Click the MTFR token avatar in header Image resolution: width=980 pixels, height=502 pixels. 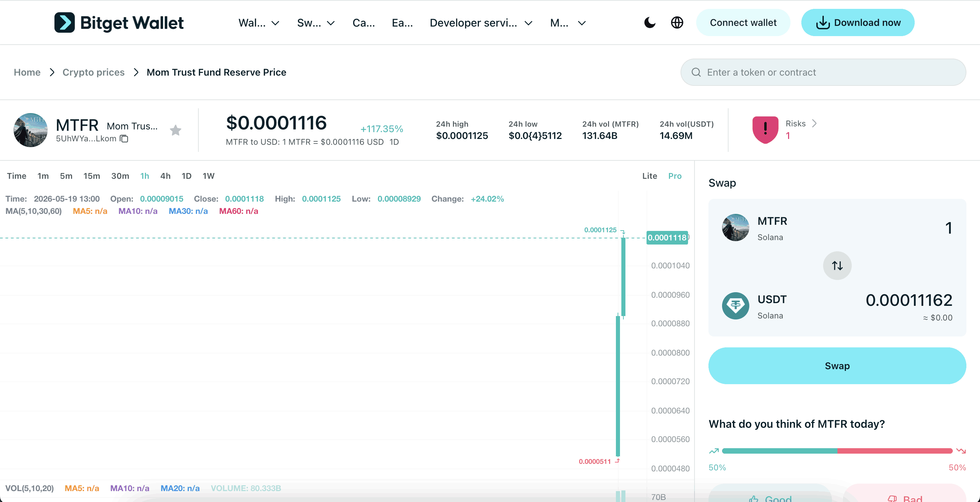pos(30,130)
